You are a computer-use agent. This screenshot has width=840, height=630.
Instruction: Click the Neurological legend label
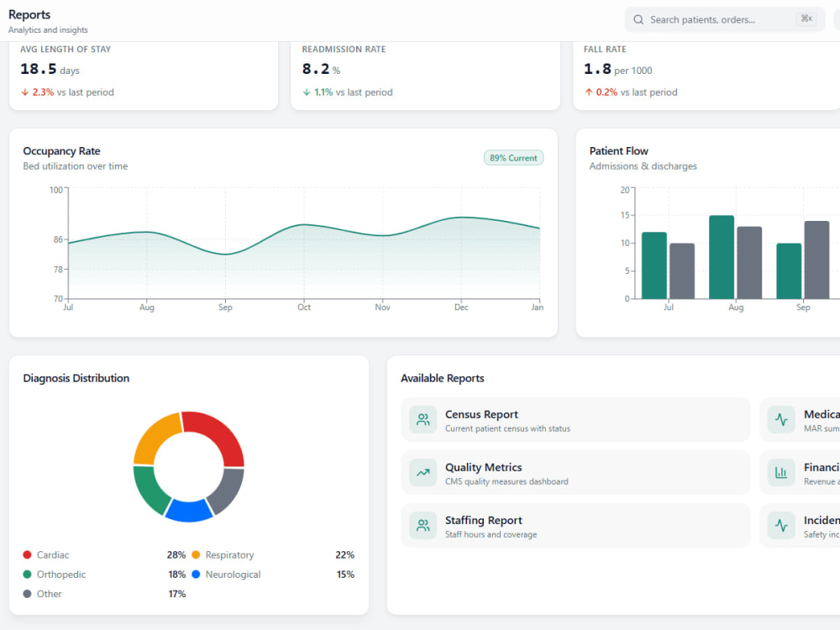233,575
